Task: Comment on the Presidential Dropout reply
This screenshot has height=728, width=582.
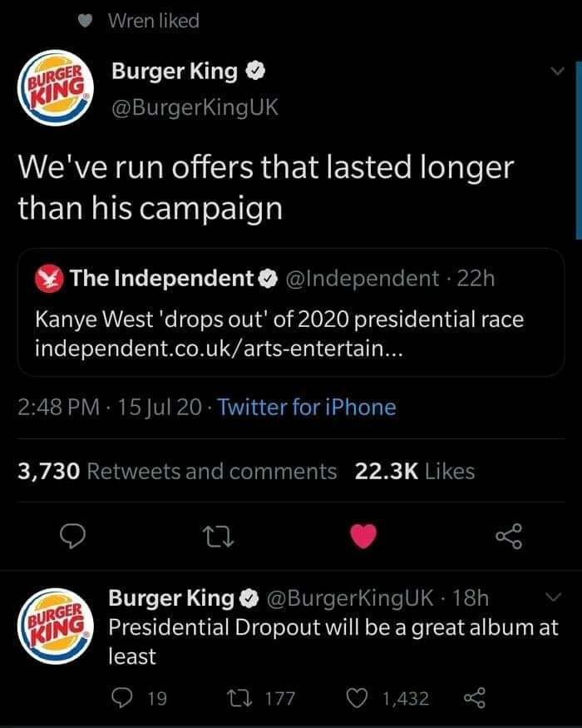Action: [x=123, y=698]
